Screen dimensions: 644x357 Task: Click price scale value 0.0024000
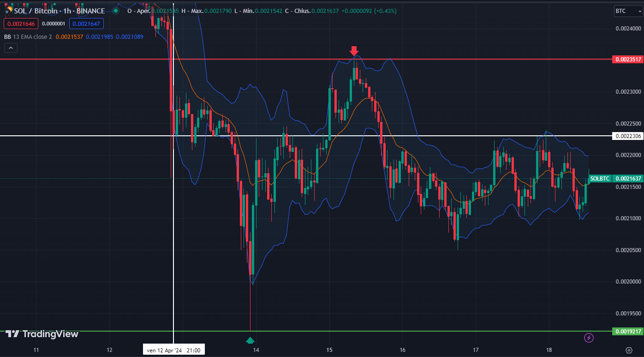628,28
